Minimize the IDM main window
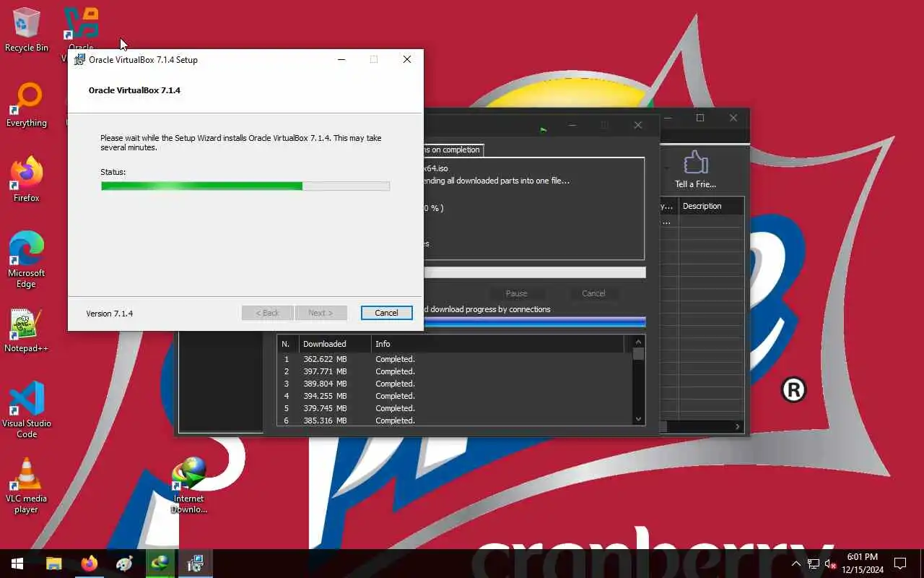 coord(668,118)
